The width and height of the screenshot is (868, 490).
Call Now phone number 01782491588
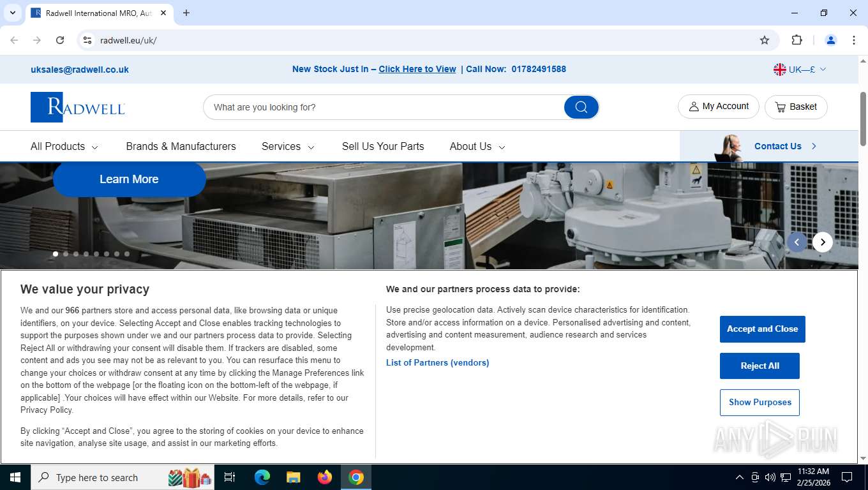(x=539, y=69)
